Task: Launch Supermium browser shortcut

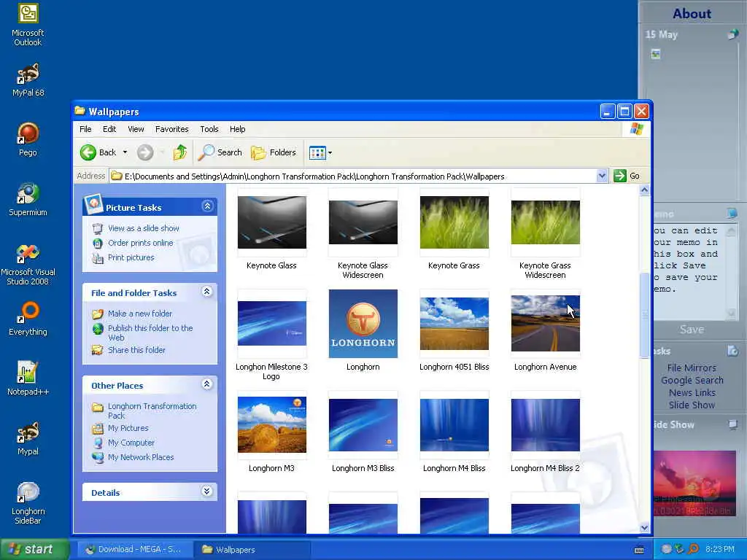Action: click(x=28, y=199)
